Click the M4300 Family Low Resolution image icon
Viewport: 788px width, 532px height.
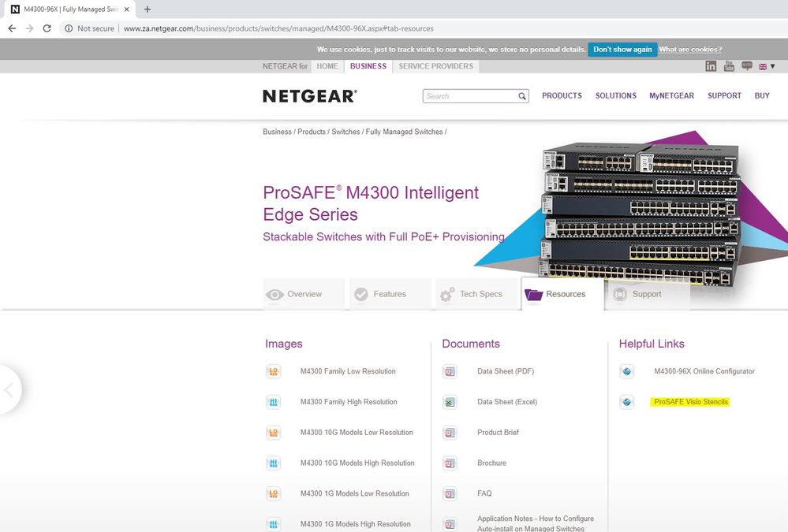273,371
